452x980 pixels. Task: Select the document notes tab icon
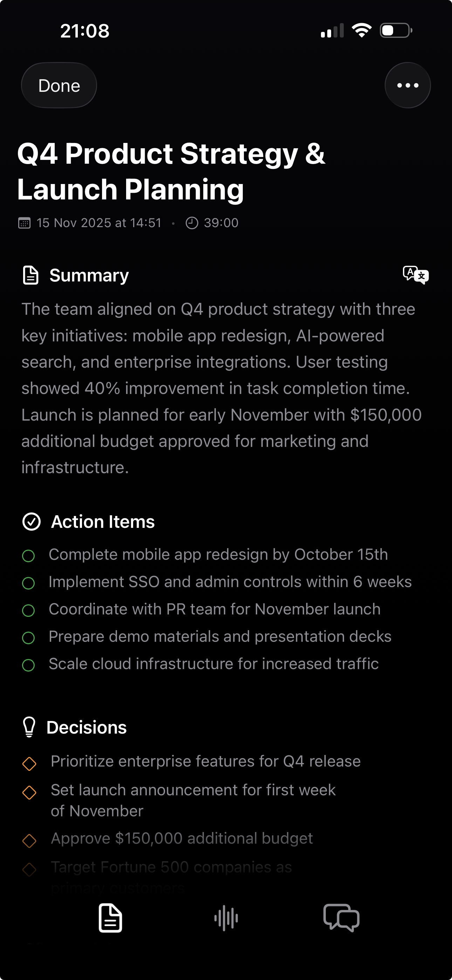(x=110, y=918)
